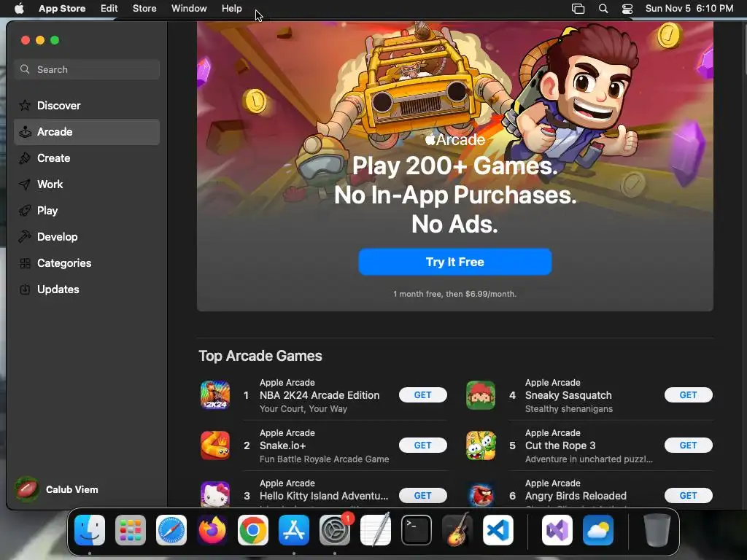Screen dimensions: 747x560
Task: Open Control Center in the menu bar
Action: (x=627, y=9)
